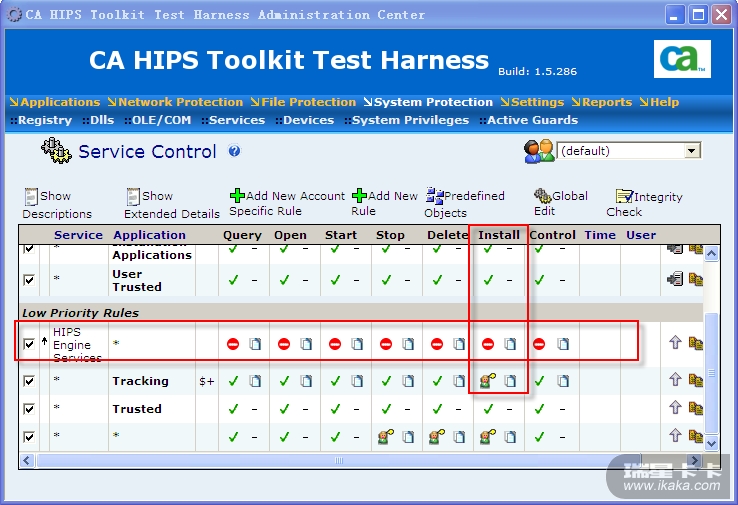738x505 pixels.
Task: Click the deny icon under Delete for HIPS Engine Services
Action: click(437, 344)
